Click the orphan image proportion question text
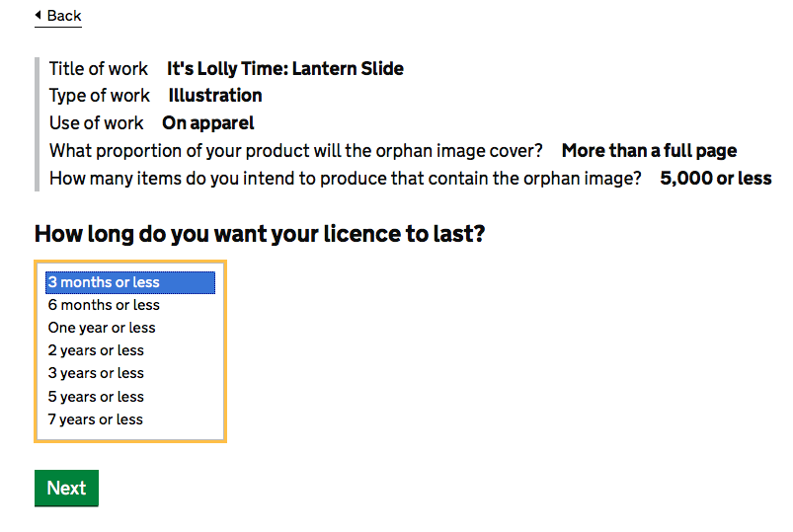The height and width of the screenshot is (532, 793). pyautogui.click(x=296, y=151)
